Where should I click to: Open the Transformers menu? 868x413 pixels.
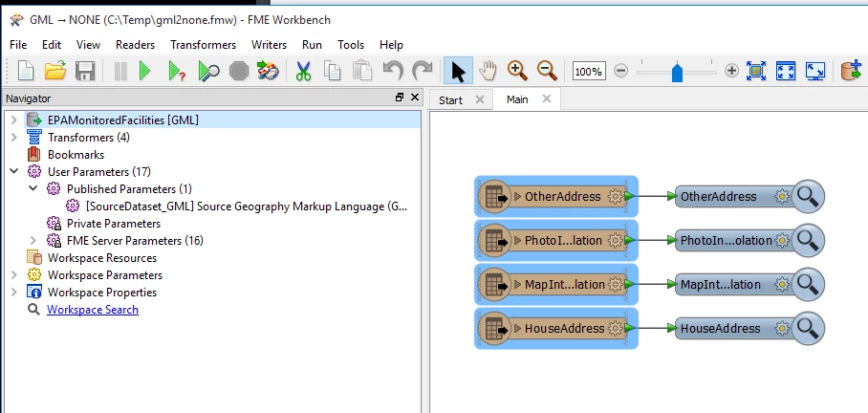pyautogui.click(x=204, y=45)
